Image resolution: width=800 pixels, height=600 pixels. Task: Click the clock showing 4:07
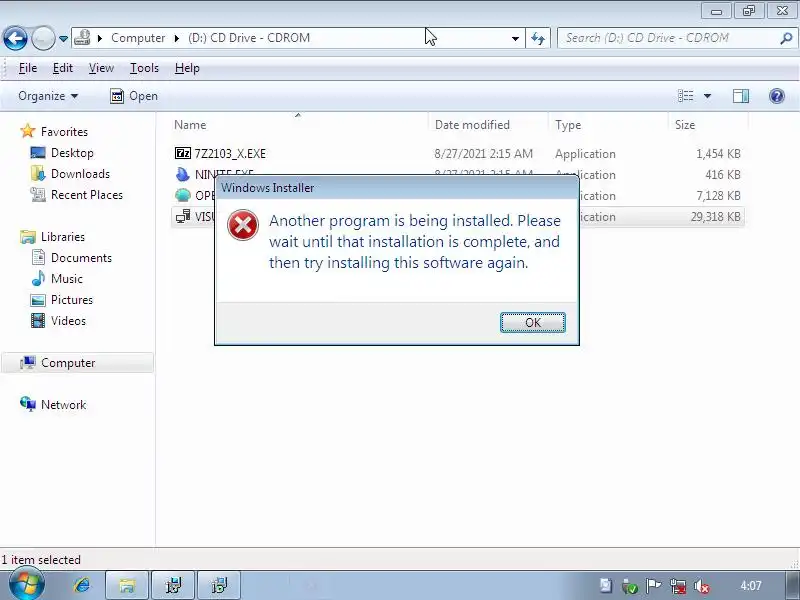[751, 586]
